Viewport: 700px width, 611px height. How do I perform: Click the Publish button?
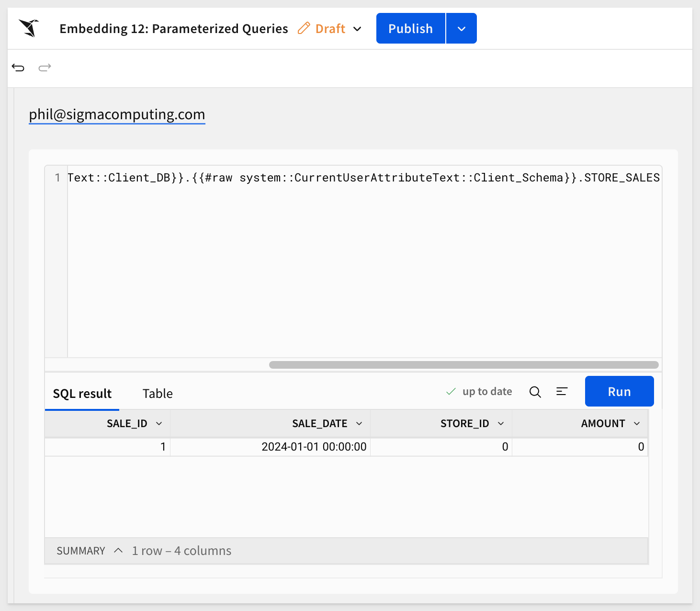[x=411, y=29]
